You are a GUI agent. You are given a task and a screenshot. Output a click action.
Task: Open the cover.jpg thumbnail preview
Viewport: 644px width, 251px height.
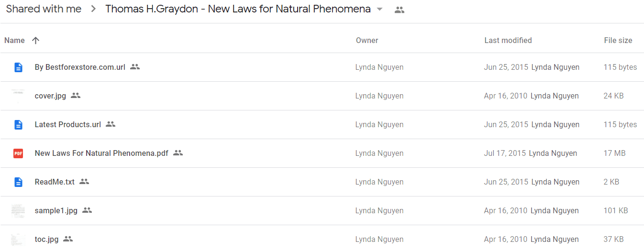[x=18, y=96]
